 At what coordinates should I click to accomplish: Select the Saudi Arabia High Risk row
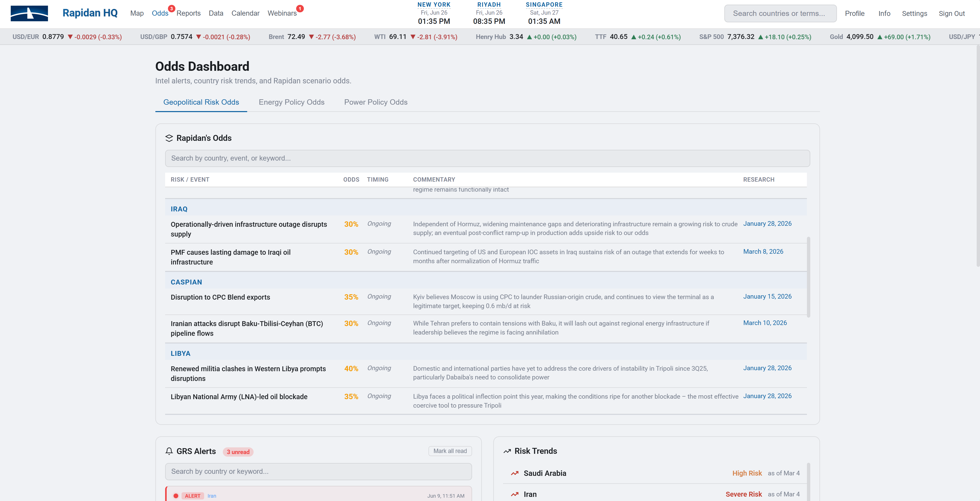pos(654,473)
